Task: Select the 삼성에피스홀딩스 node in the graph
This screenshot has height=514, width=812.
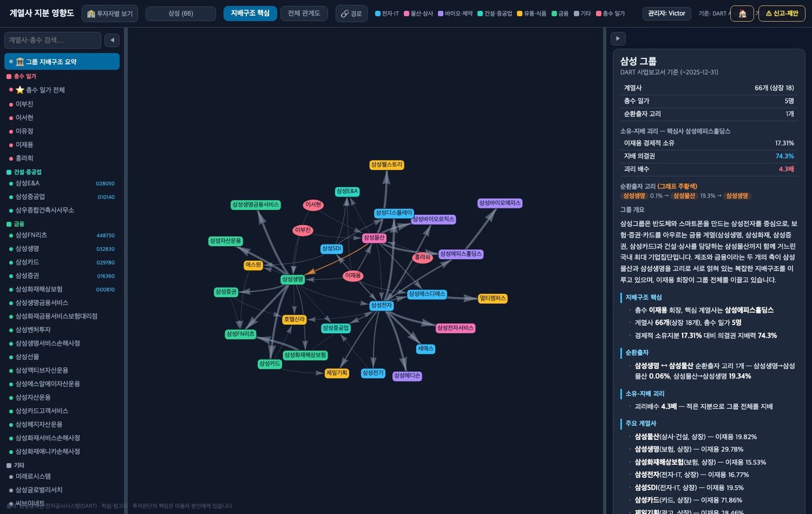Action: click(461, 254)
